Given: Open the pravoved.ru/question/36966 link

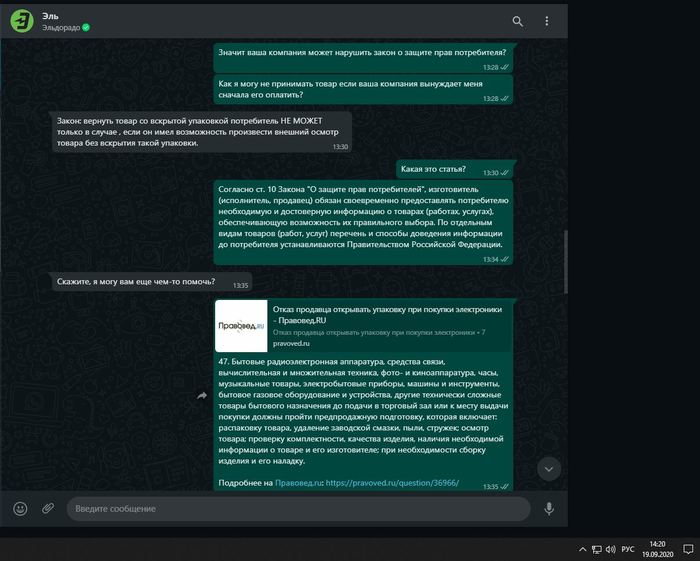Looking at the screenshot, I should tap(392, 483).
